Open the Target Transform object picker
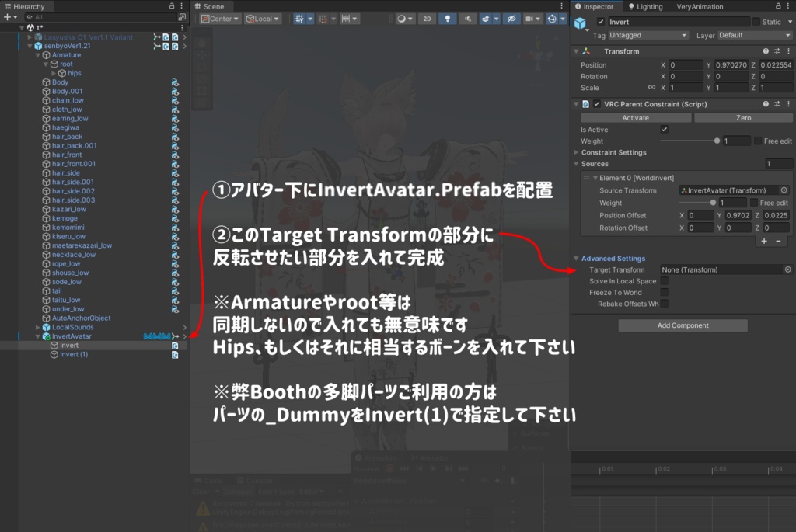The image size is (796, 532). point(787,269)
